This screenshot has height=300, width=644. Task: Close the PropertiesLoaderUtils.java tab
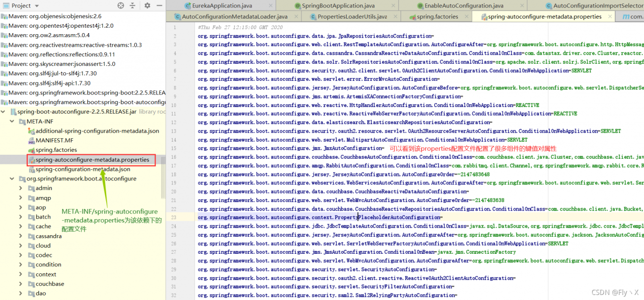396,17
